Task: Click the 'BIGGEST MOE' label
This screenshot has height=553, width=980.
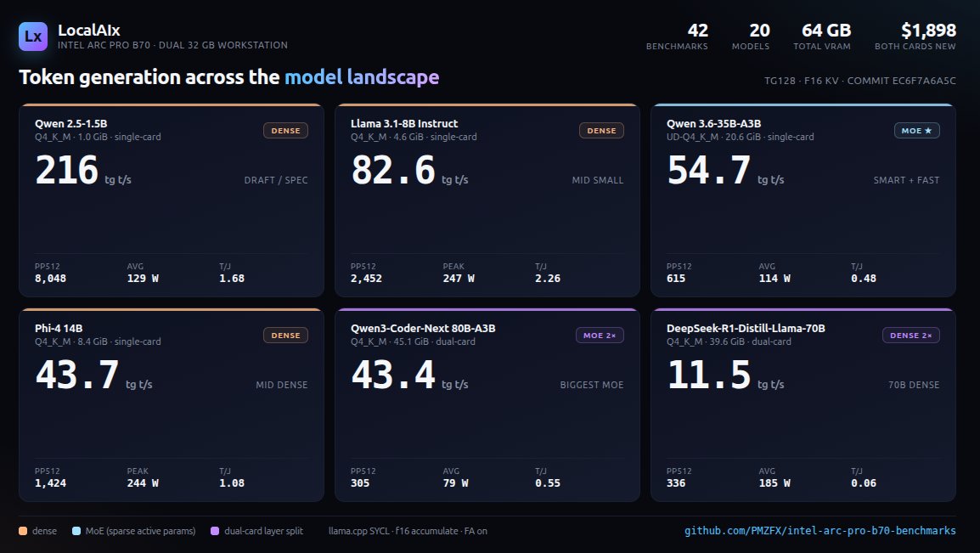Action: pyautogui.click(x=591, y=385)
